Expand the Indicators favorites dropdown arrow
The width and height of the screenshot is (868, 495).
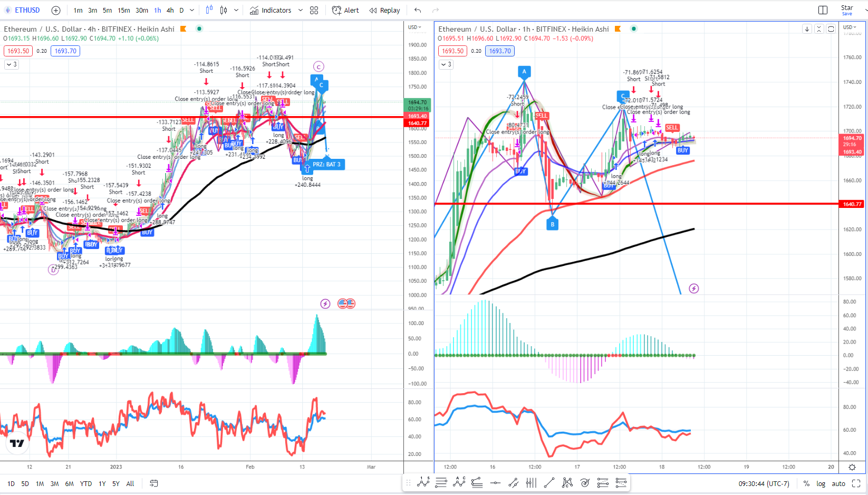point(301,10)
